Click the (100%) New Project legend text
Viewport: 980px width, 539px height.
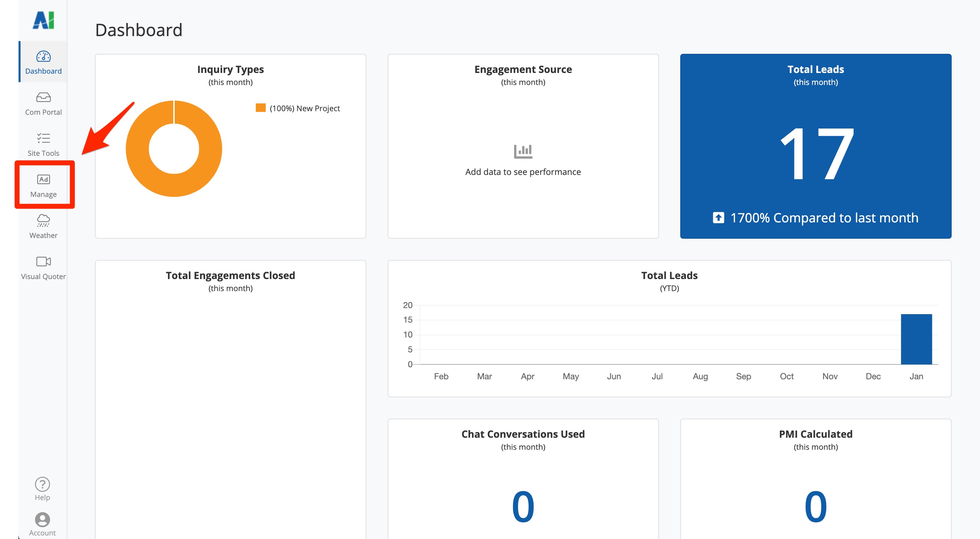(304, 108)
